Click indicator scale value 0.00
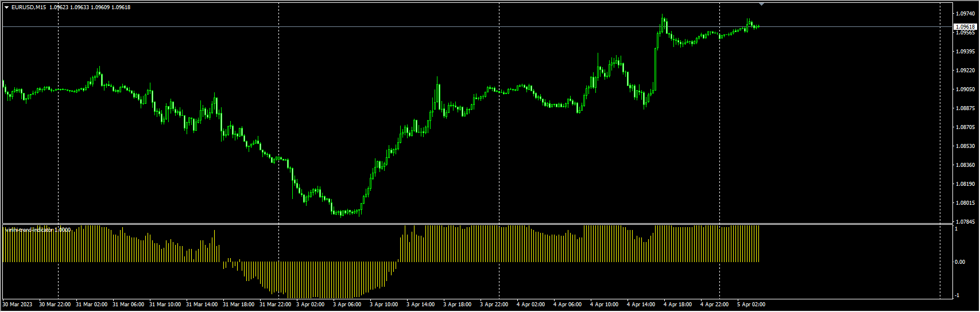980x312 pixels. point(960,262)
